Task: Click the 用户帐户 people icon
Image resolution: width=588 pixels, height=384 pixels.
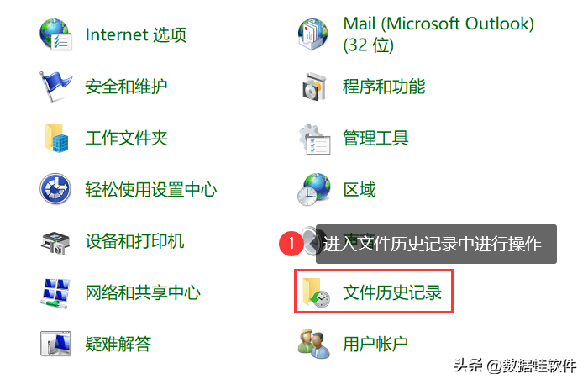Action: [x=314, y=344]
